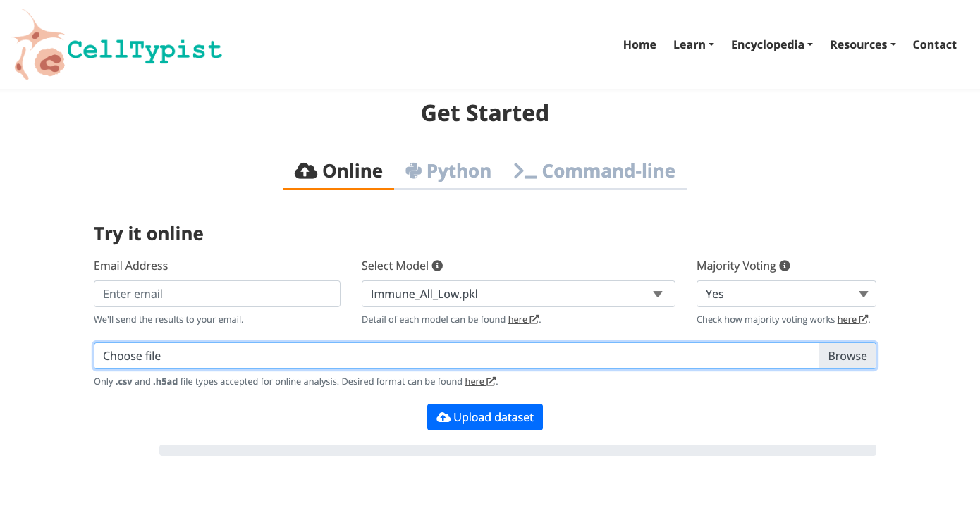Screen dimensions: 980x508
Task: Click the Online cloud icon
Action: [305, 171]
